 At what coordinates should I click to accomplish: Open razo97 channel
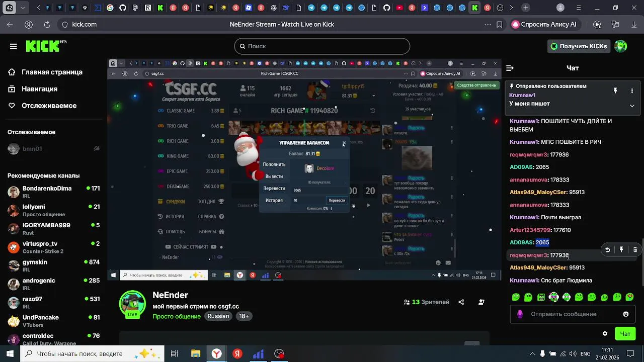point(53,302)
